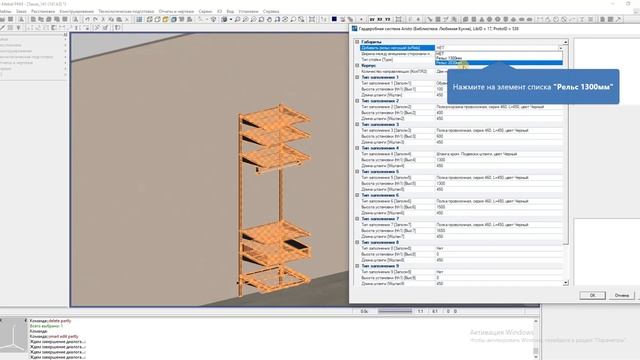Click the 'Команда: delete partly' line in command log
640x360 pixels.
(50, 321)
